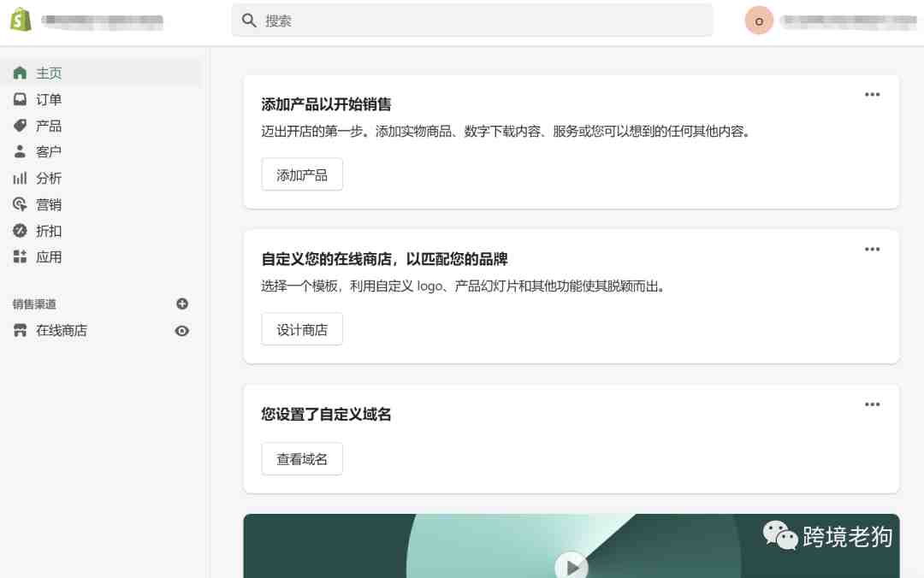Focus the 搜索 search field
This screenshot has width=924, height=578.
coord(472,21)
